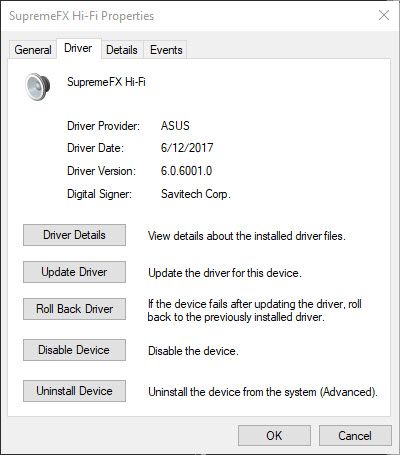Screen dimensions: 400x455
Task: Open Driver Details button
Action: 74,235
